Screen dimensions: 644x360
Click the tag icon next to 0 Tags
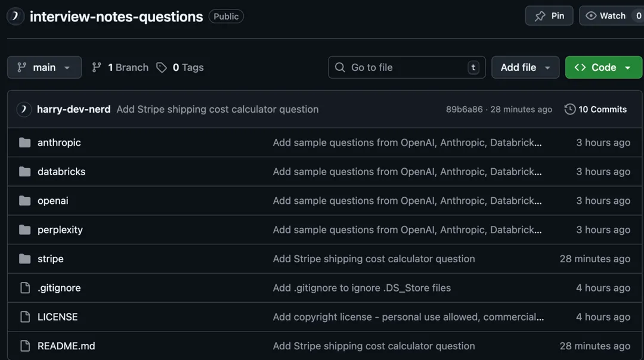[x=161, y=67]
